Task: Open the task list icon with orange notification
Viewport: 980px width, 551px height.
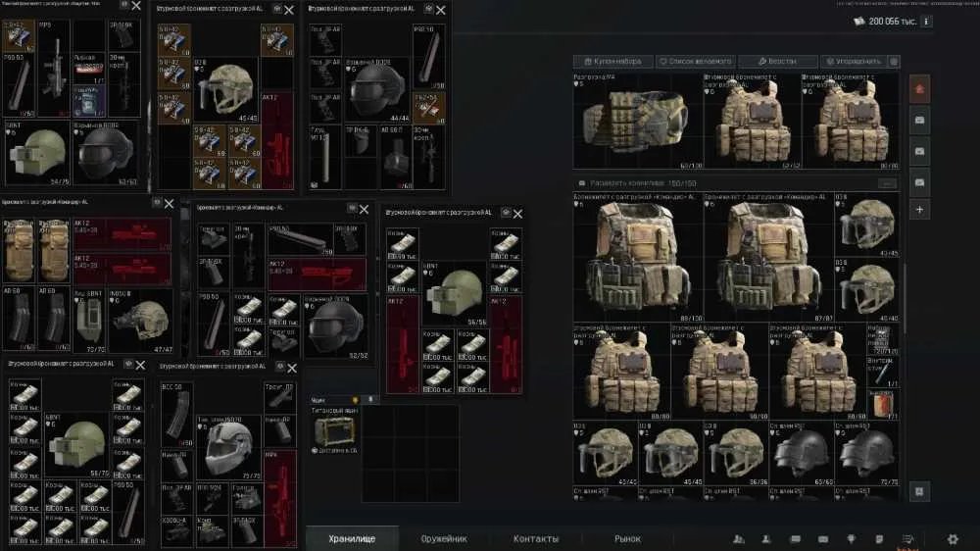Action: (907, 539)
